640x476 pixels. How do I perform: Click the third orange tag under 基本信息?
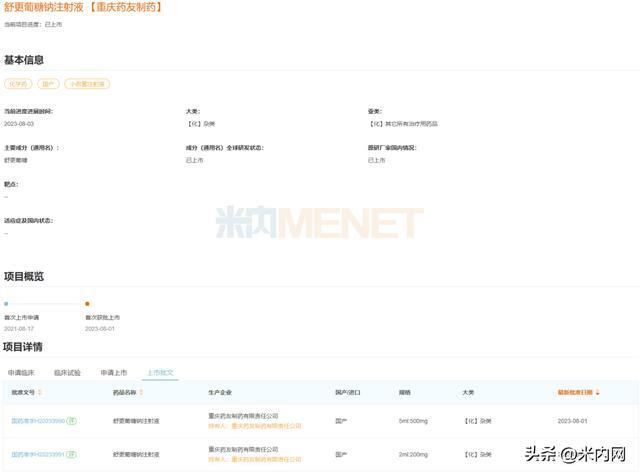[87, 84]
